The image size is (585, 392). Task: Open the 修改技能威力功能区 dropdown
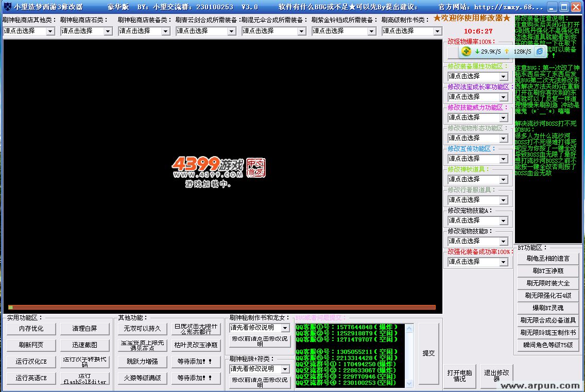(x=478, y=117)
